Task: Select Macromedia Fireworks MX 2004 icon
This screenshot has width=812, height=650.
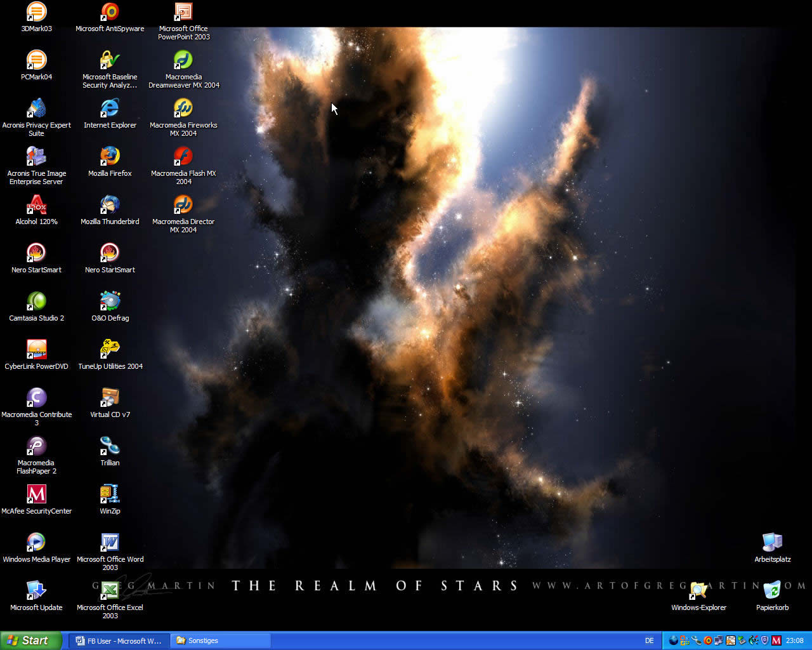Action: 183,117
